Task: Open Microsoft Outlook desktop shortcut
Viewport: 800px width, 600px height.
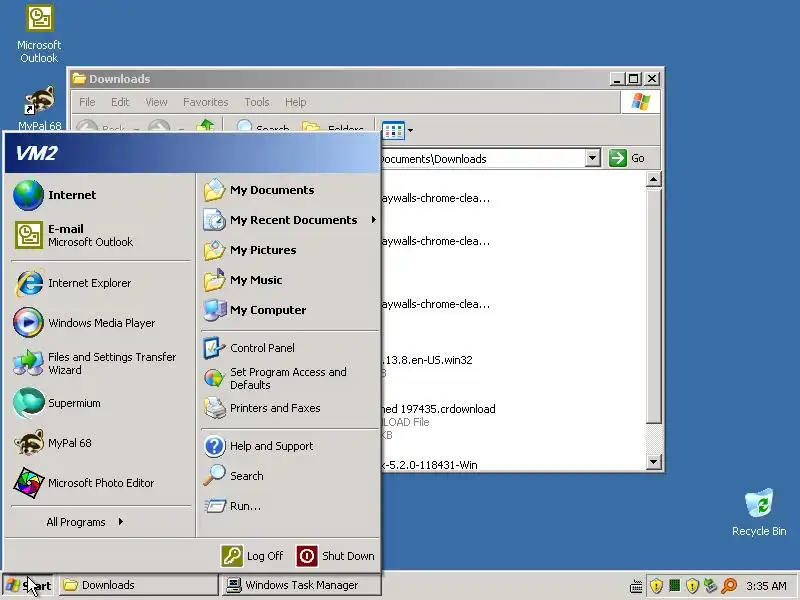Action: click(x=39, y=33)
